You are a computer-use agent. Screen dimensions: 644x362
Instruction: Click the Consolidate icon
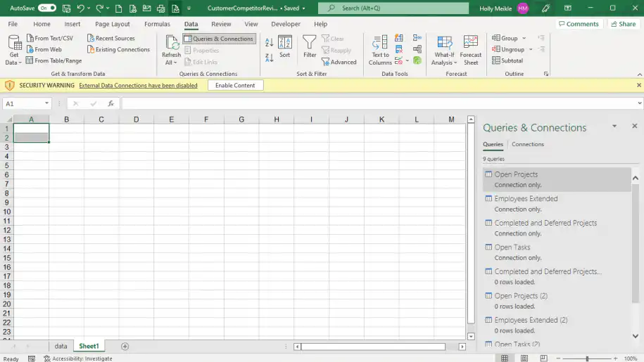tap(417, 38)
